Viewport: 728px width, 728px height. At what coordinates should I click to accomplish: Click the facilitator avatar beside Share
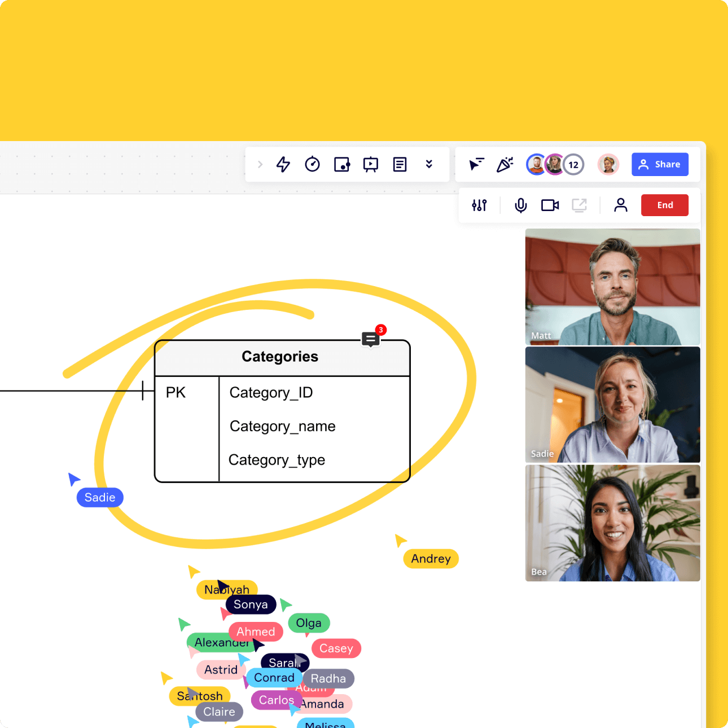pos(608,164)
